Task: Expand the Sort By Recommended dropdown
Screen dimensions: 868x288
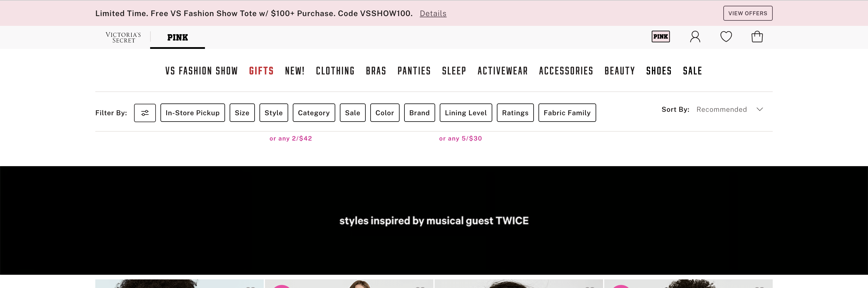Action: click(729, 110)
